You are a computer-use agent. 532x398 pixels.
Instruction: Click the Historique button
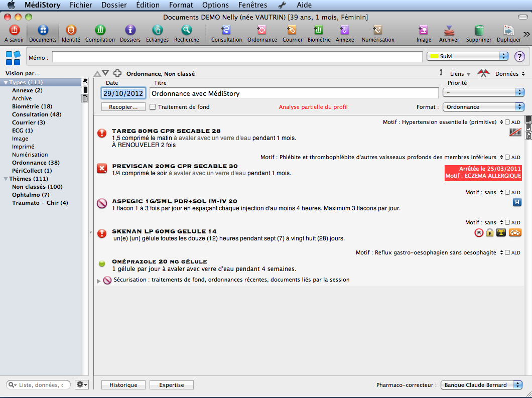[123, 385]
